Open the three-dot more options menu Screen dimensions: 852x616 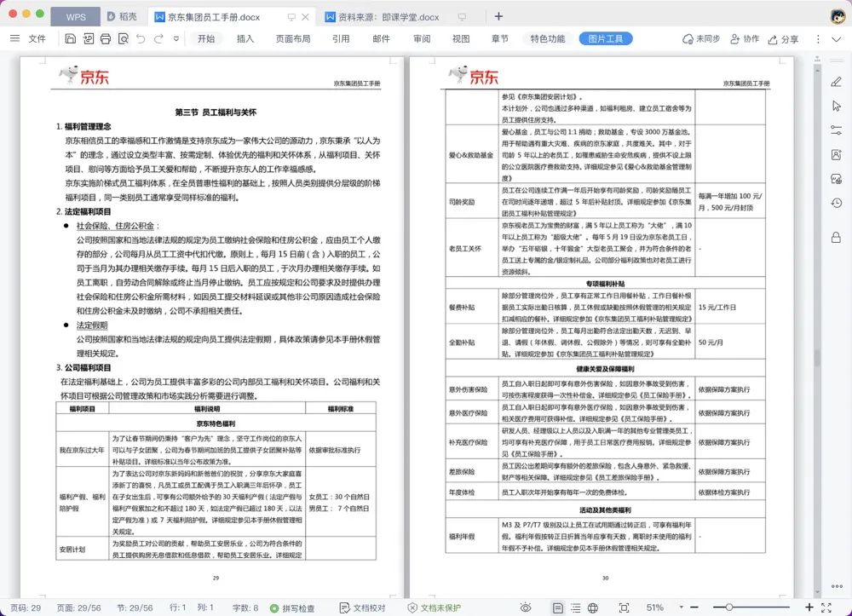point(818,39)
